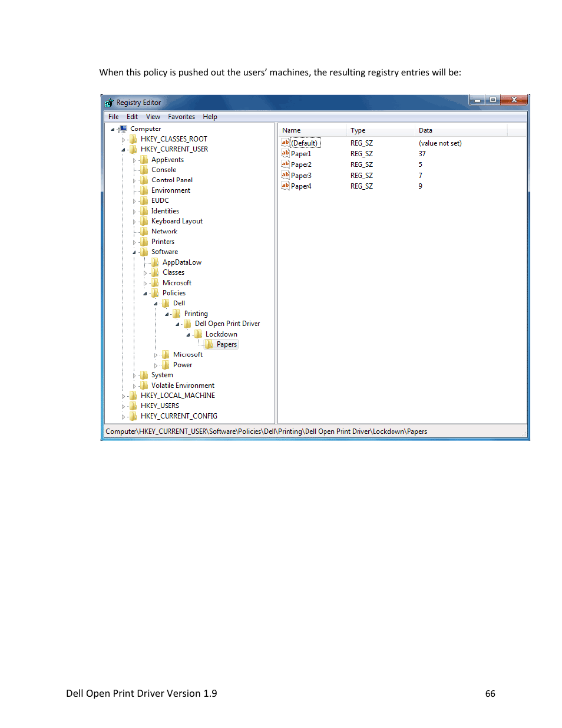Viewport: 562px width, 728px height.
Task: Sort values by Name column header
Action: (x=313, y=130)
